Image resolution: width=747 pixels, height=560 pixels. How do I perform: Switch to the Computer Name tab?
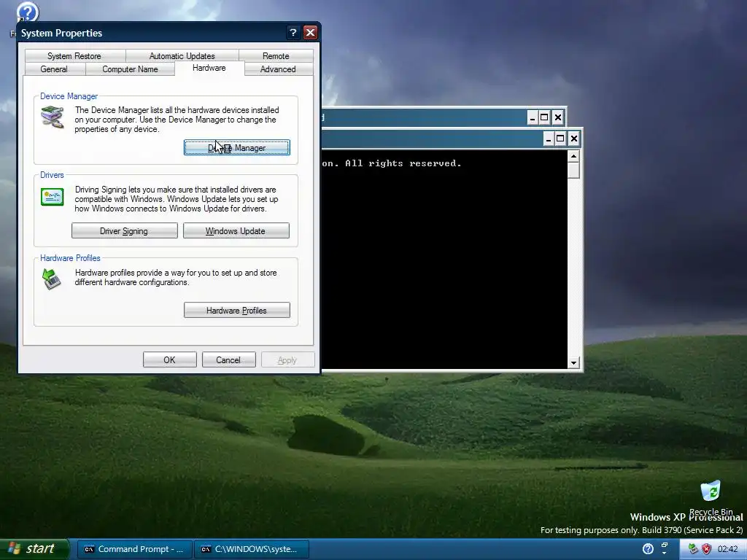pos(130,69)
